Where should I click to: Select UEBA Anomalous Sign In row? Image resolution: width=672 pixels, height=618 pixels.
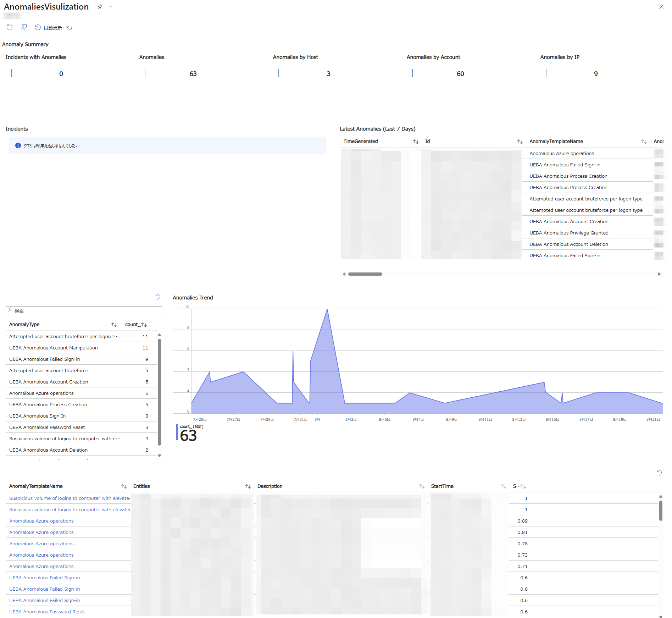[x=81, y=416]
